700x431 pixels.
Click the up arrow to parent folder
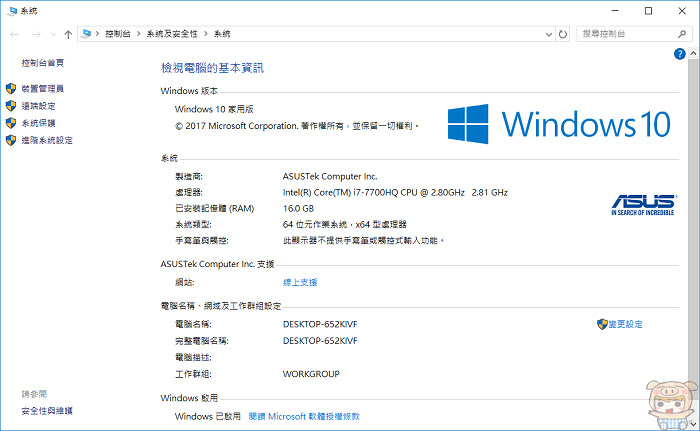coord(68,34)
